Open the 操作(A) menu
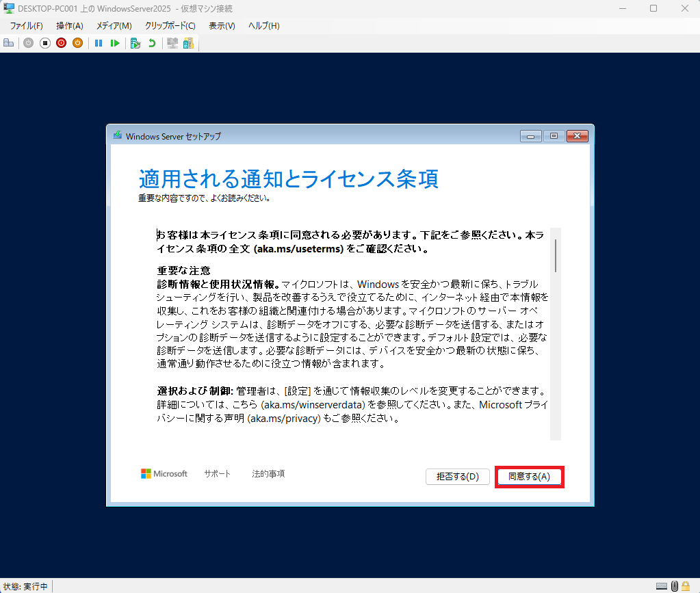Viewport: 700px width, 593px height. [70, 26]
